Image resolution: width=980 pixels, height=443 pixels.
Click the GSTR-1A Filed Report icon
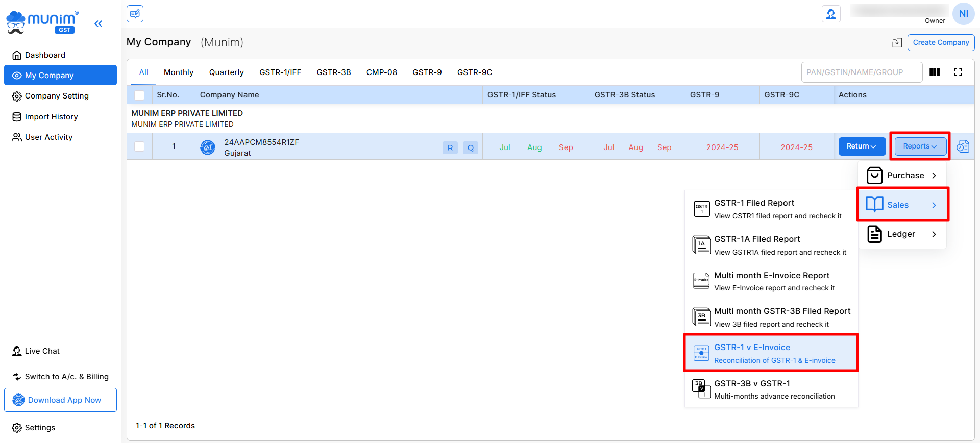(x=701, y=245)
